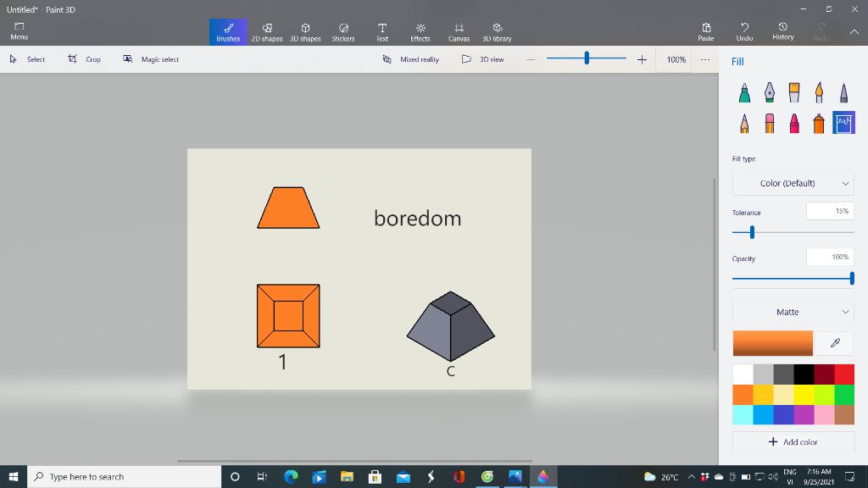The width and height of the screenshot is (868, 488).
Task: Open Microsoft Edge from taskbar
Action: coord(292,476)
